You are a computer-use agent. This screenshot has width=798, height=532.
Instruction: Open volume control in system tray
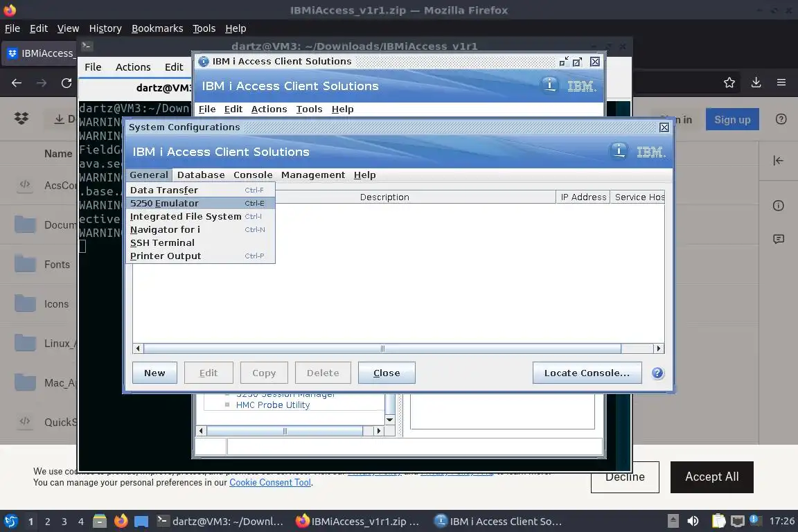(693, 521)
